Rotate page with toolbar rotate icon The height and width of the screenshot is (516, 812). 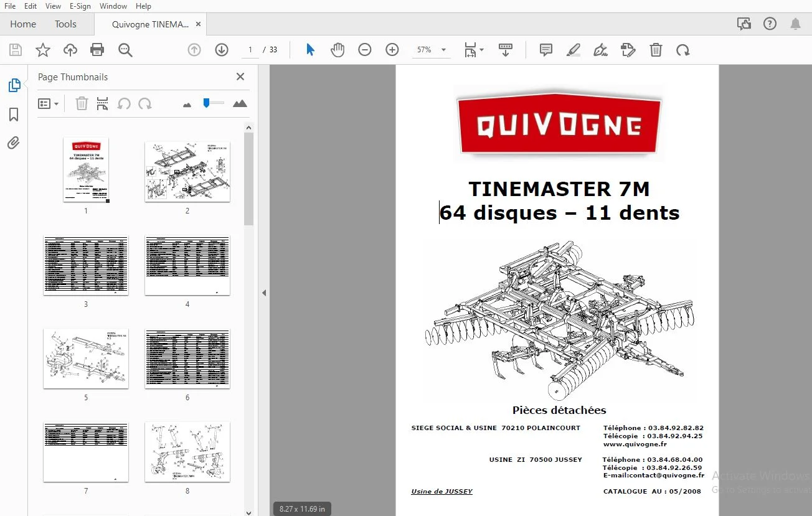pos(683,50)
